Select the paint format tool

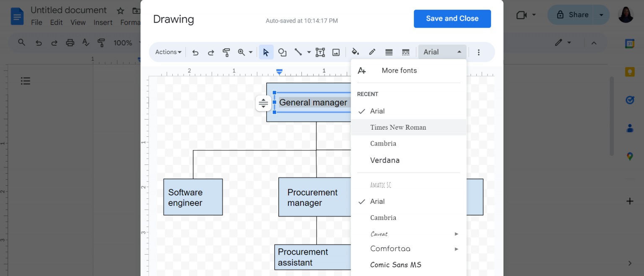tap(226, 52)
